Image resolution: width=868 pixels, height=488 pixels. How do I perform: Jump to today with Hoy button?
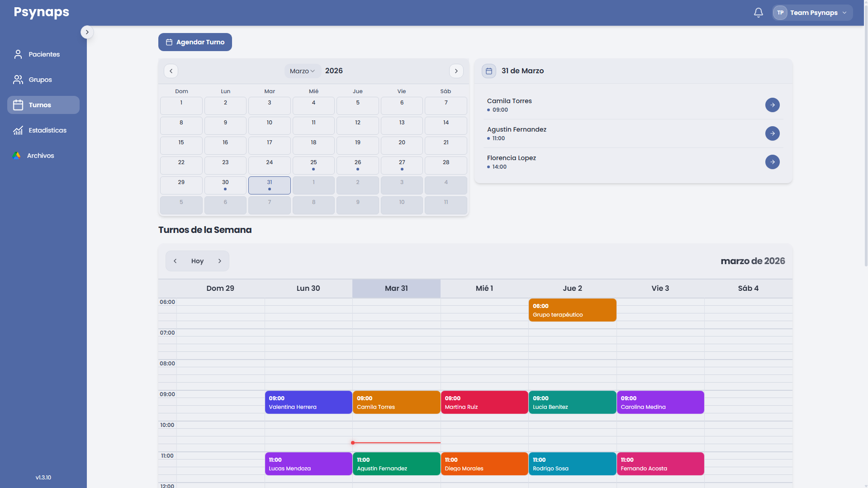tap(197, 261)
